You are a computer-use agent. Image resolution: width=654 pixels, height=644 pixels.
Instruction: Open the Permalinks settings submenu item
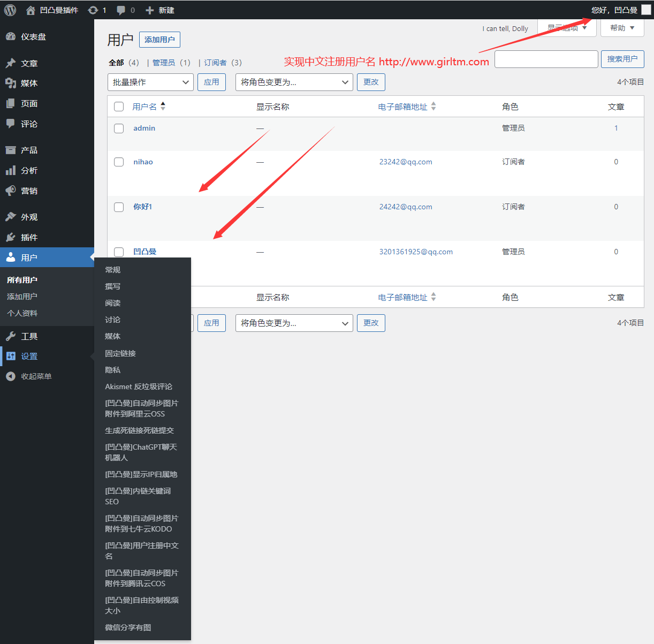pyautogui.click(x=120, y=353)
